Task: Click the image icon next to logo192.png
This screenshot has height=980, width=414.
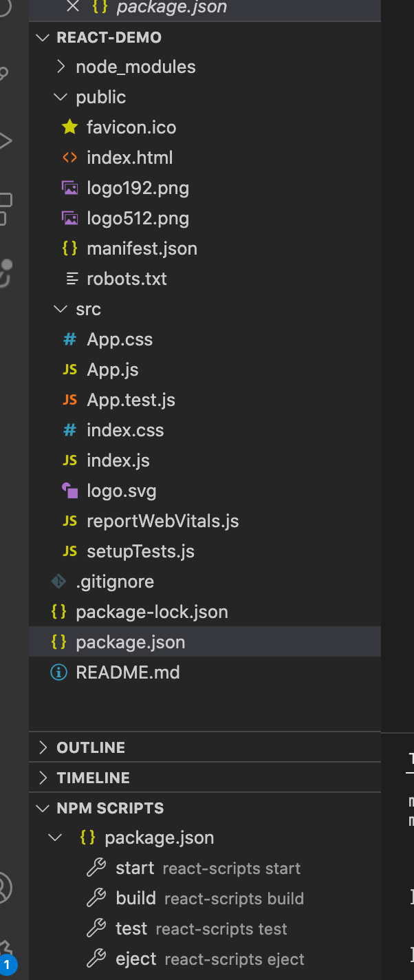Action: click(69, 188)
